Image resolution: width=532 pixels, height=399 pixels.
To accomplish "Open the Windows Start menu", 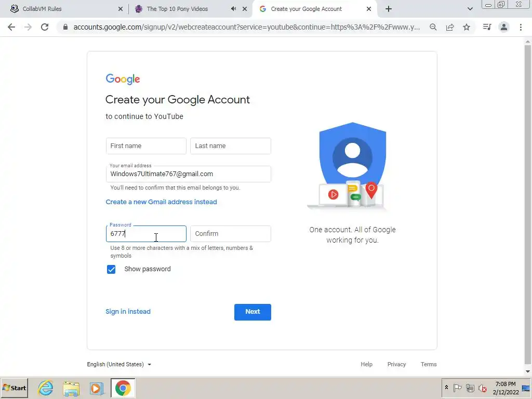I will click(x=14, y=388).
